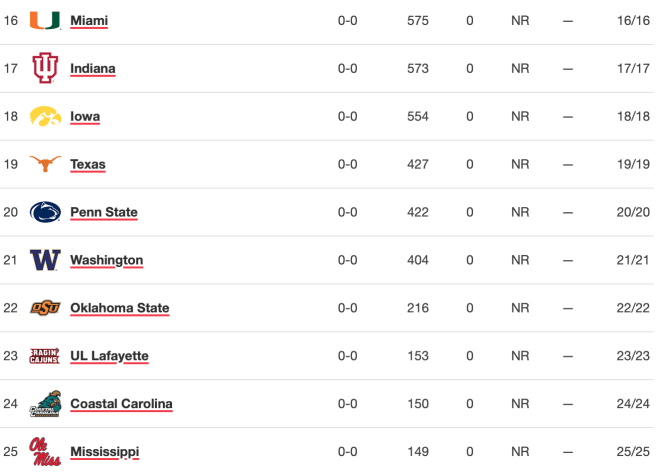Visit the Texas team link
This screenshot has height=475, width=660.
[88, 164]
